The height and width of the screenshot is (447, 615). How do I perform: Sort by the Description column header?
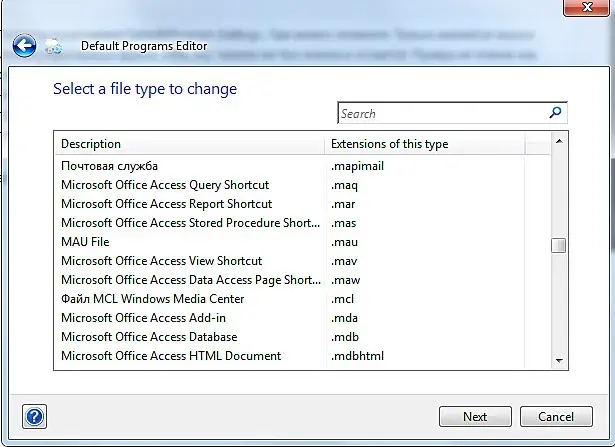(190, 144)
